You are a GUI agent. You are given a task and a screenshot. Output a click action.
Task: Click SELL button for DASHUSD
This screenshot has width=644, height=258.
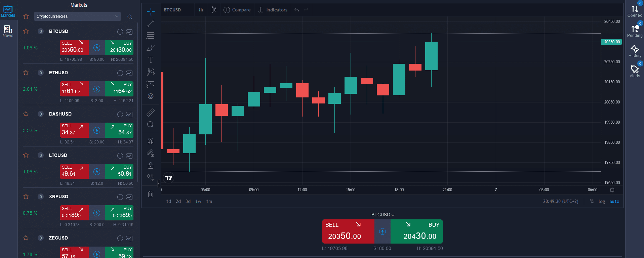[x=74, y=130]
